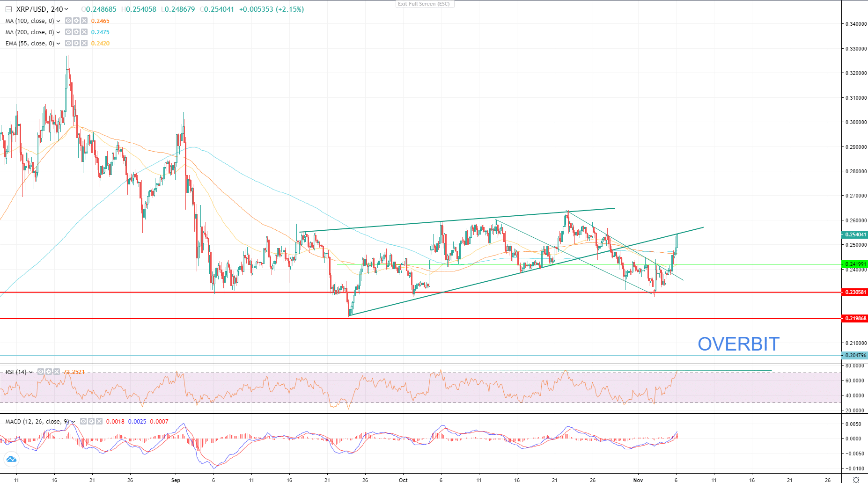
Task: Hide the EMA 55 indicator with eye icon
Action: pyautogui.click(x=68, y=43)
